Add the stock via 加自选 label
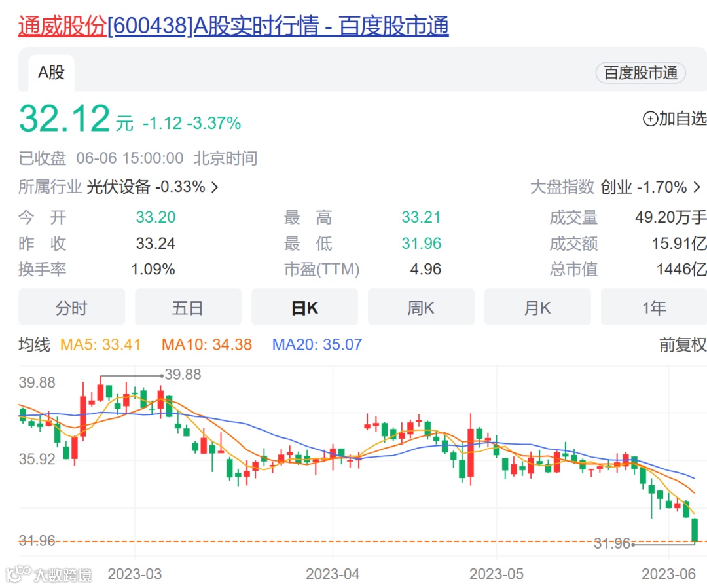The width and height of the screenshot is (707, 588). pos(683,119)
